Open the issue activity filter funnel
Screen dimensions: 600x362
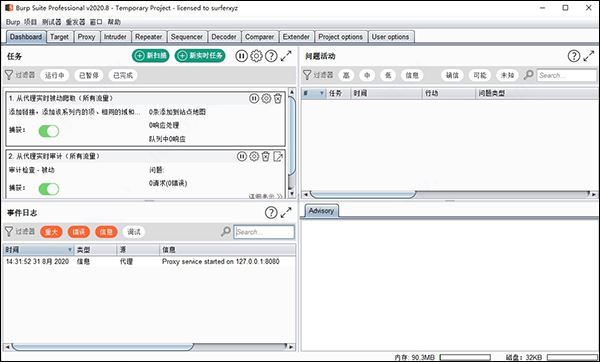307,75
